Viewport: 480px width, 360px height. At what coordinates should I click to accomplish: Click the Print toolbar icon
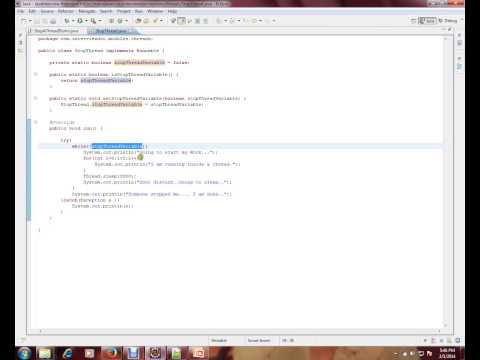pos(53,21)
